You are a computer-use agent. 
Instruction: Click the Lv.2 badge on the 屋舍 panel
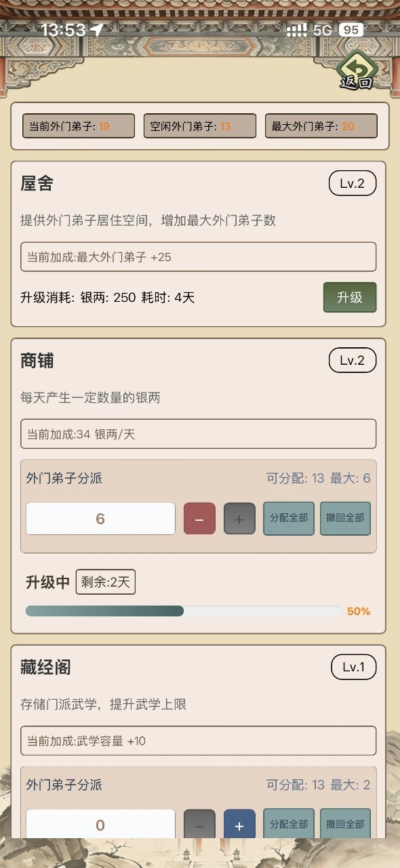353,183
